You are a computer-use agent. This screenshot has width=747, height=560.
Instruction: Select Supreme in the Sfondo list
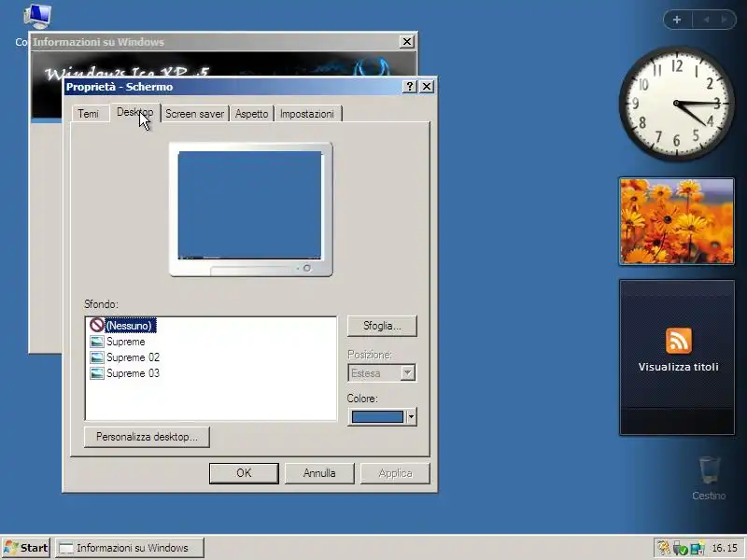tap(126, 342)
